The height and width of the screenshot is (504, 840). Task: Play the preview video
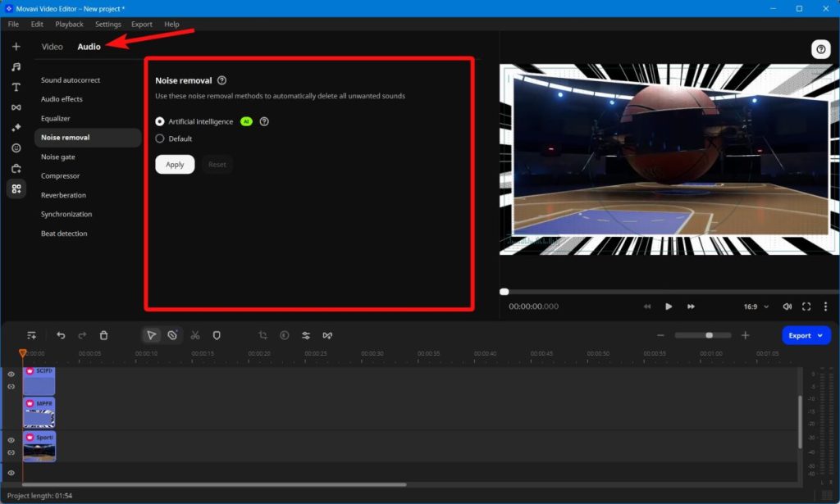pyautogui.click(x=668, y=306)
